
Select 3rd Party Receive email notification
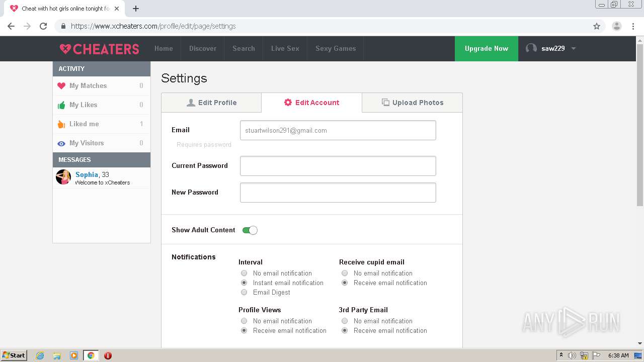345,330
